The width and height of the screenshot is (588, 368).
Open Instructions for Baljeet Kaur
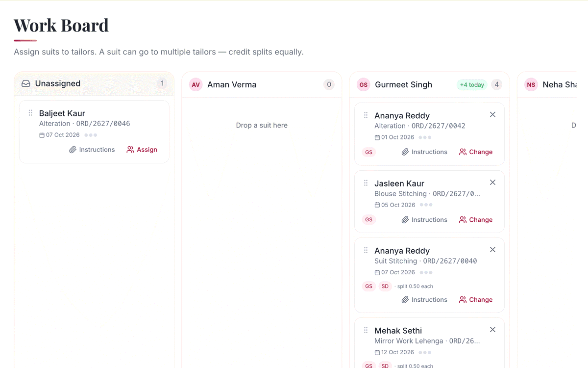point(92,150)
